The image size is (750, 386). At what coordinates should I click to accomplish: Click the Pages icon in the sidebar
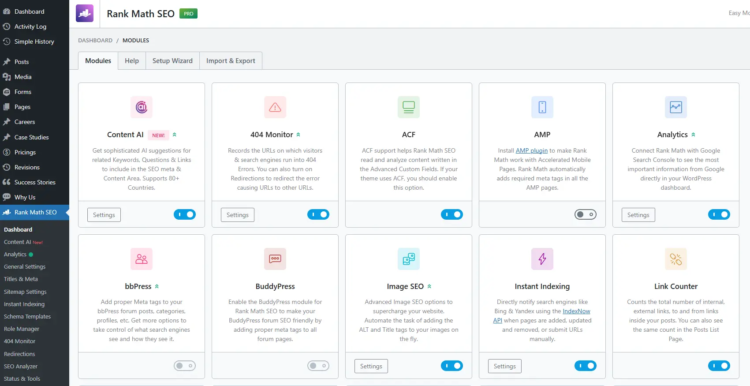[6, 107]
